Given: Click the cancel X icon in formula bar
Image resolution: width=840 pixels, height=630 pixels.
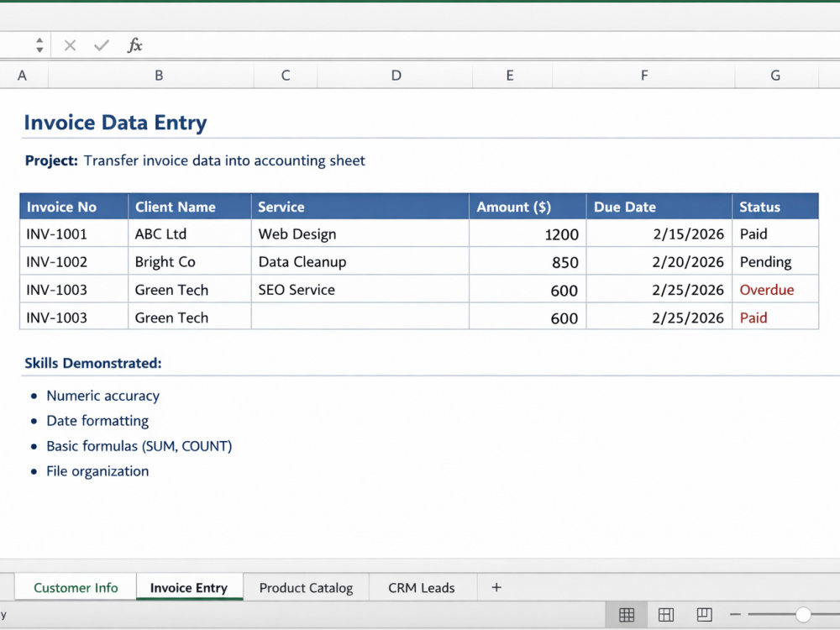Looking at the screenshot, I should 70,45.
